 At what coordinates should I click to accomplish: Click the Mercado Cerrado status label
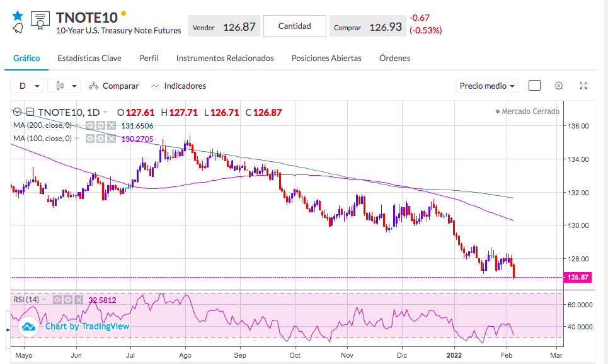pos(527,111)
